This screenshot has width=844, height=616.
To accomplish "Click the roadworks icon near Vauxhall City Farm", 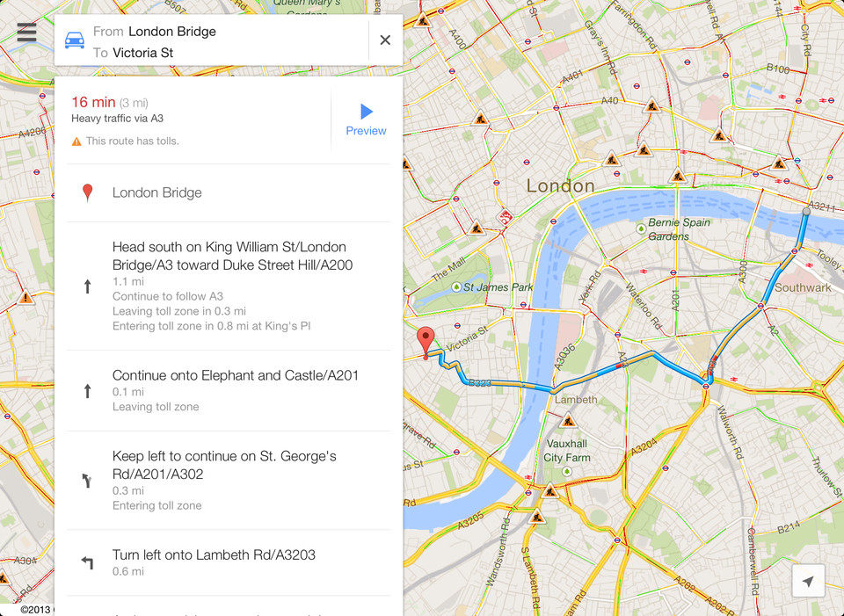I will 569,420.
